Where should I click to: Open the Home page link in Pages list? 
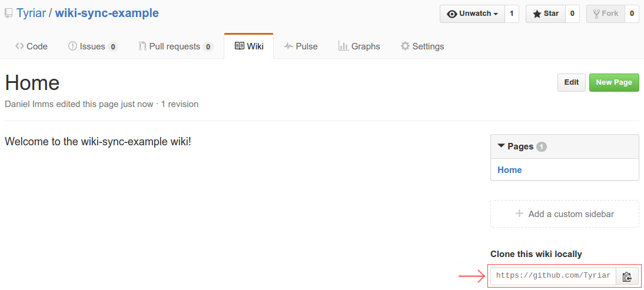pos(510,170)
